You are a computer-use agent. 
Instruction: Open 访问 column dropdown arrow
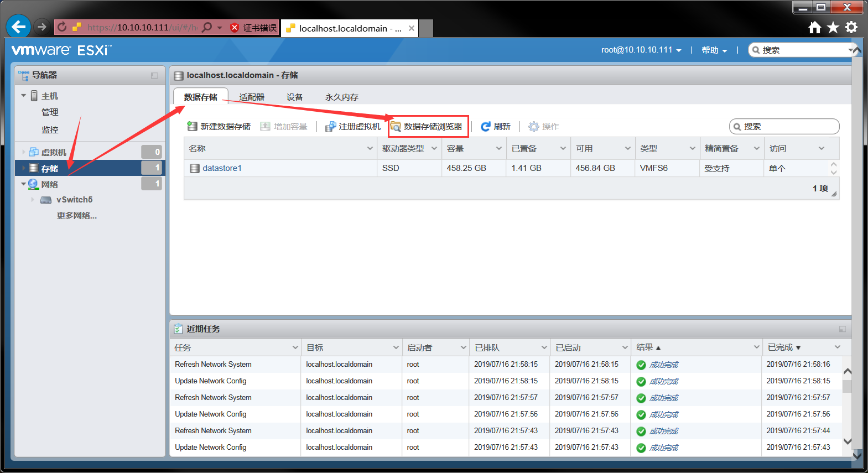pyautogui.click(x=822, y=148)
